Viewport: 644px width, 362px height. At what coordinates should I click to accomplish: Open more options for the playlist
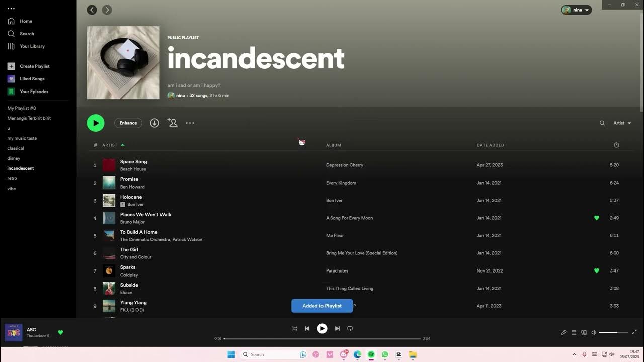tap(190, 123)
